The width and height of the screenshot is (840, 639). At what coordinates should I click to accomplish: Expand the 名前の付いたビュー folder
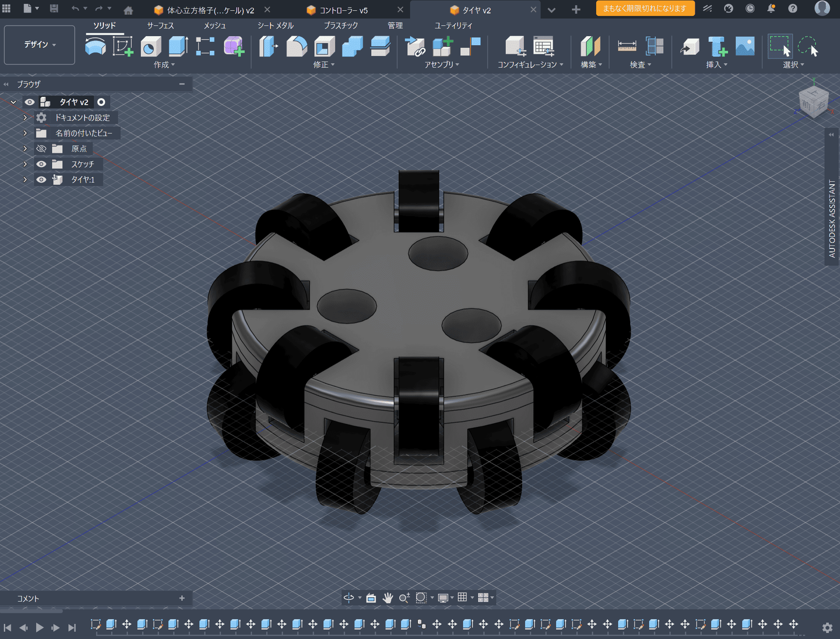tap(25, 133)
